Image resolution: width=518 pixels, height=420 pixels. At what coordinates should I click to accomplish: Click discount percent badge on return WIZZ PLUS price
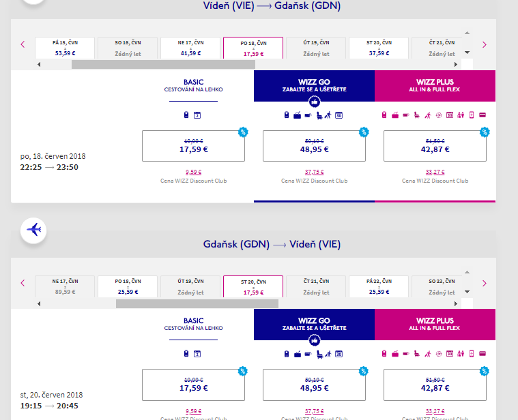pos(485,371)
